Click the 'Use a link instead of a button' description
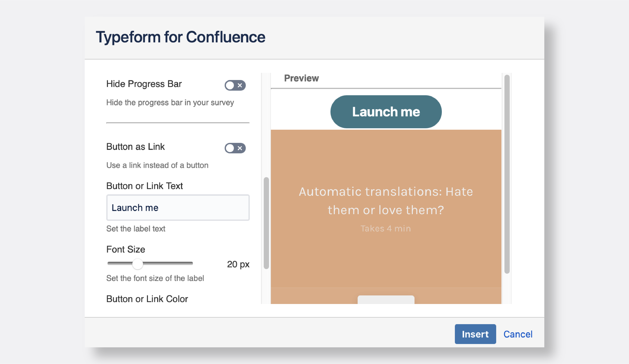Image resolution: width=629 pixels, height=364 pixels. 157,165
